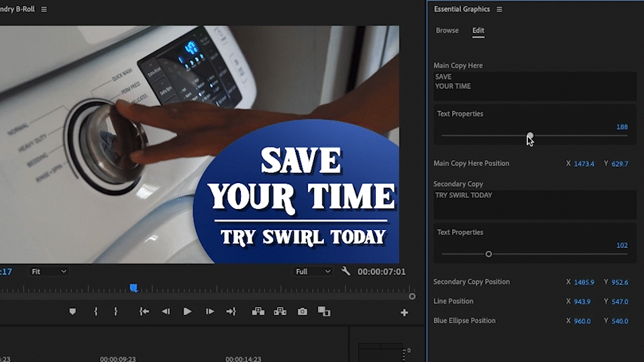Click the main copy text size slider
Viewport: 644px width, 362px height.
pos(534,135)
